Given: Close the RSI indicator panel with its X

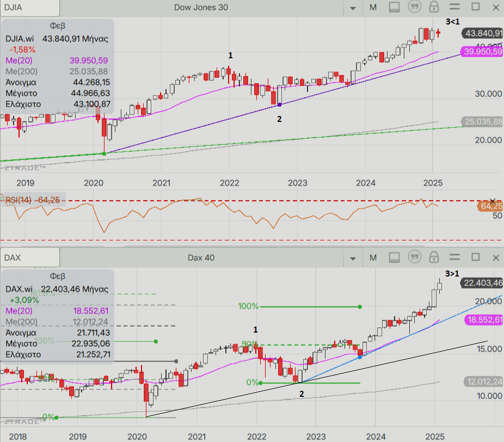Looking at the screenshot, I should (492, 201).
